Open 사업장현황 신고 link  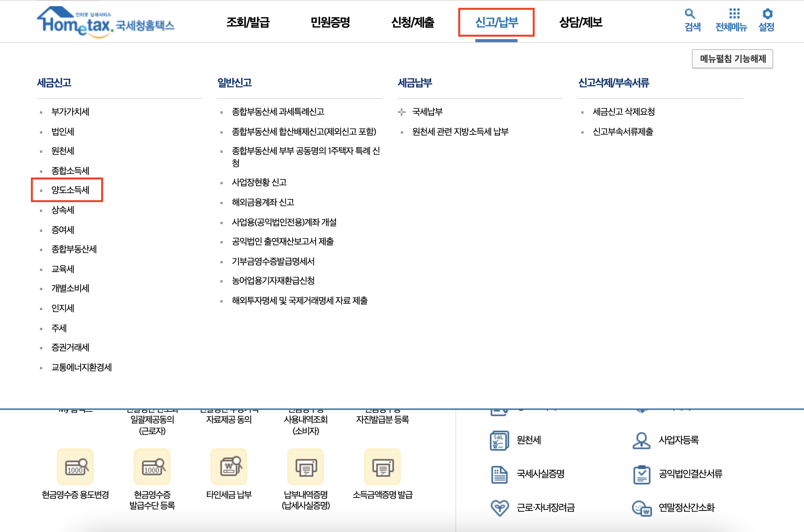tap(259, 182)
